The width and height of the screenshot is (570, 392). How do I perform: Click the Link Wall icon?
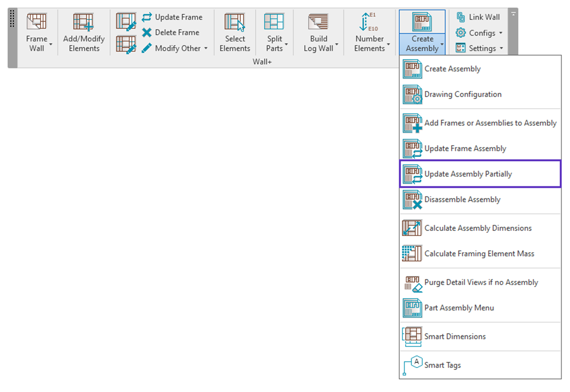(461, 17)
